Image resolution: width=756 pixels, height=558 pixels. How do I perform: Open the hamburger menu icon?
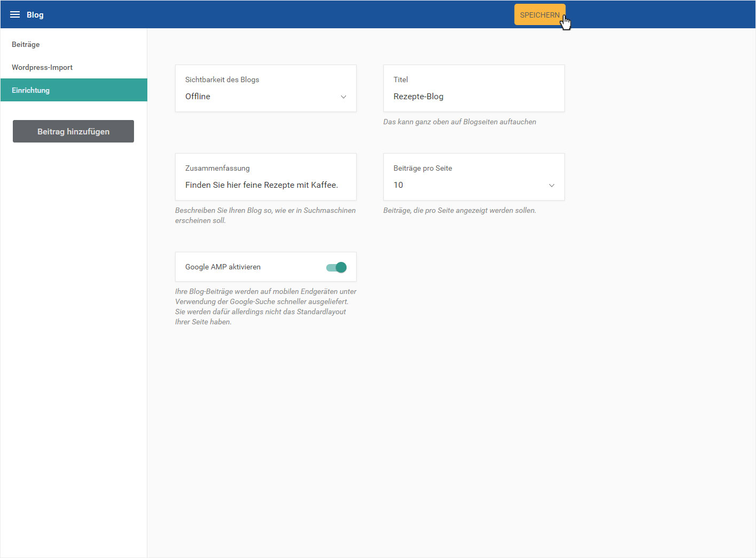[x=15, y=14]
